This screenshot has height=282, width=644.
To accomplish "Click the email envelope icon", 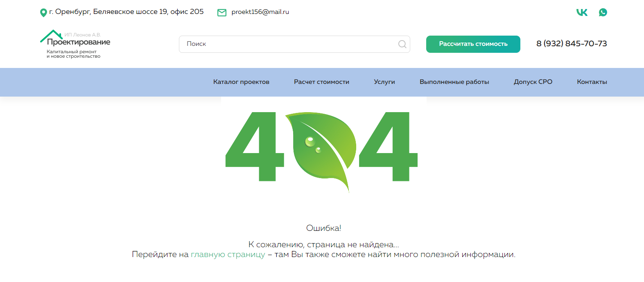I will [221, 13].
